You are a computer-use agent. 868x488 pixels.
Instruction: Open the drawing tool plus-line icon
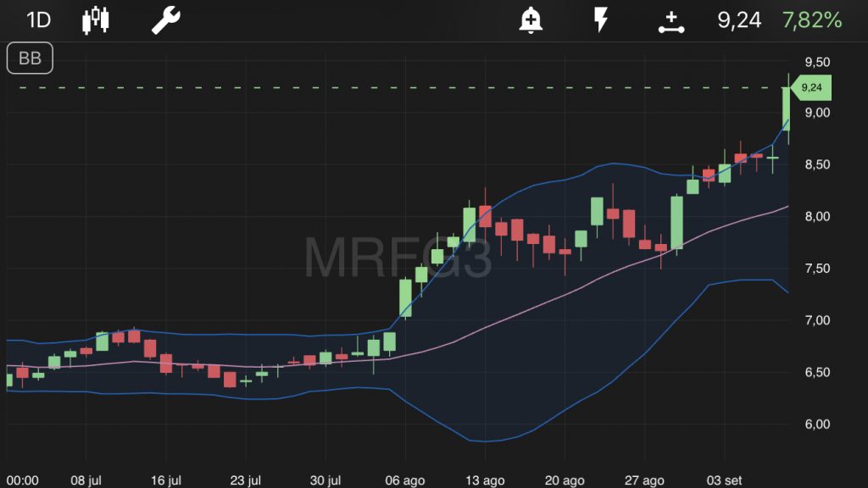671,22
